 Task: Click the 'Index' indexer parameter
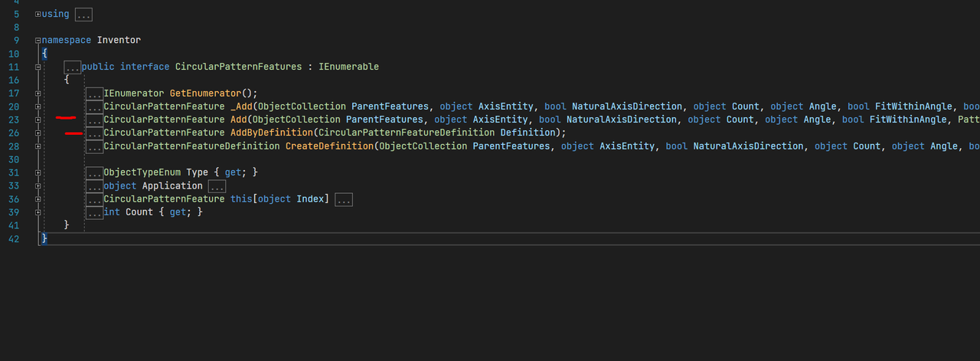click(310, 199)
